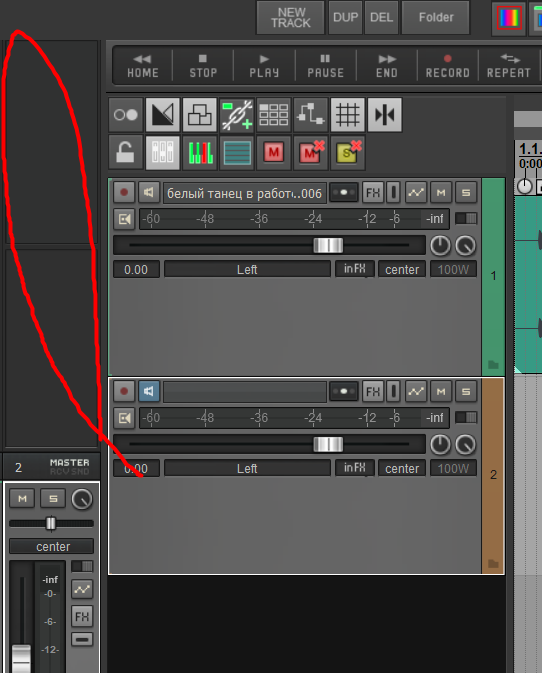Toggle REPEAT looping
This screenshot has width=542, height=673.
pyautogui.click(x=509, y=66)
